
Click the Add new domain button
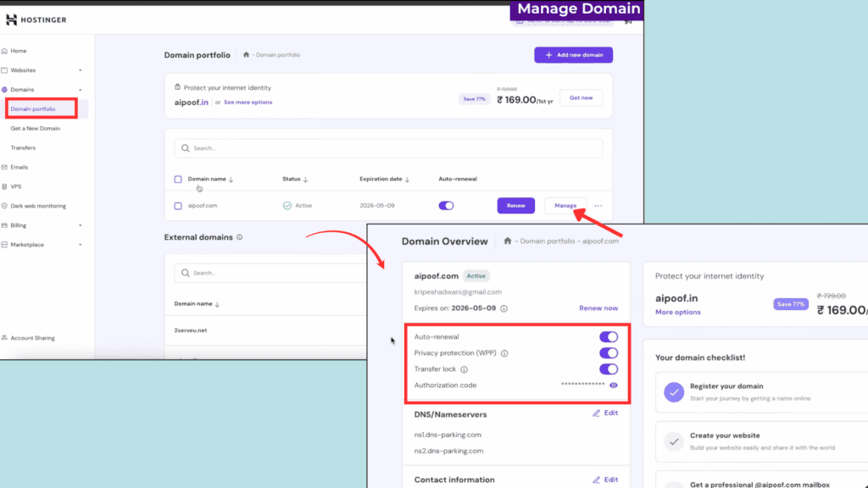[x=573, y=54]
